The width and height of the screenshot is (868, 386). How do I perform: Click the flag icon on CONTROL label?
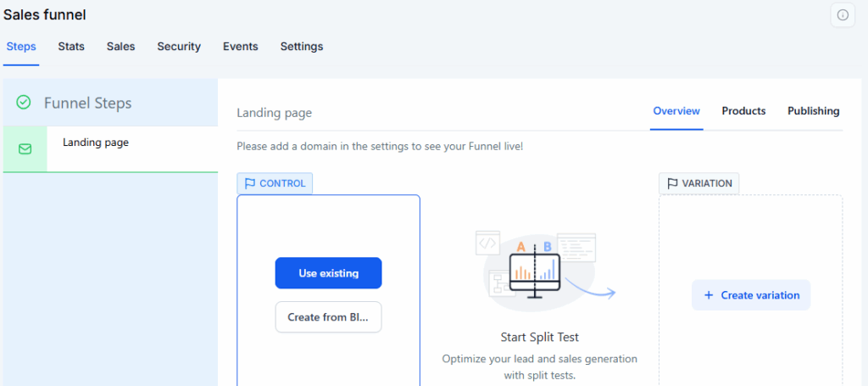coord(250,183)
